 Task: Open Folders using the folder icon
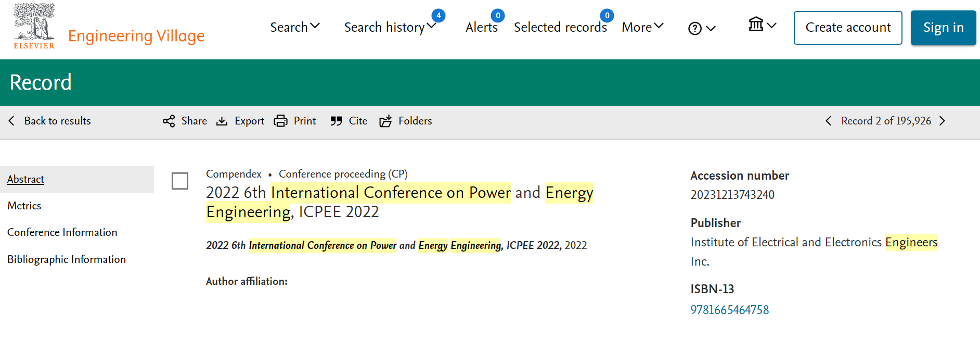[x=385, y=121]
